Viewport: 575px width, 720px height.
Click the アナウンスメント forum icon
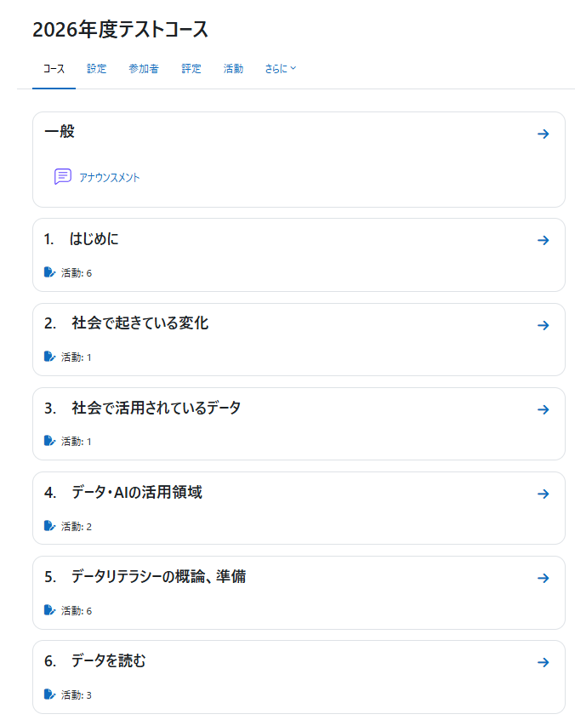pos(62,176)
